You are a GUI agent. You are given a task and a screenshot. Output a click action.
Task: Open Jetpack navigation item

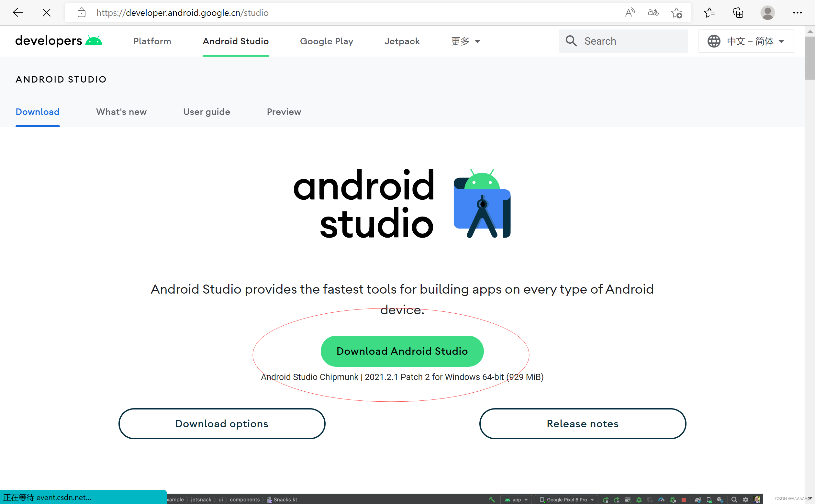(402, 41)
